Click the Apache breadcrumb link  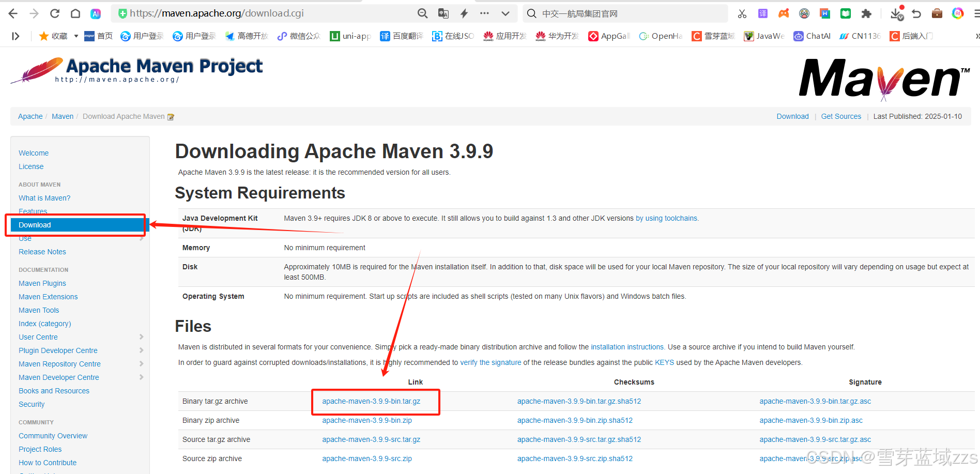coord(30,116)
